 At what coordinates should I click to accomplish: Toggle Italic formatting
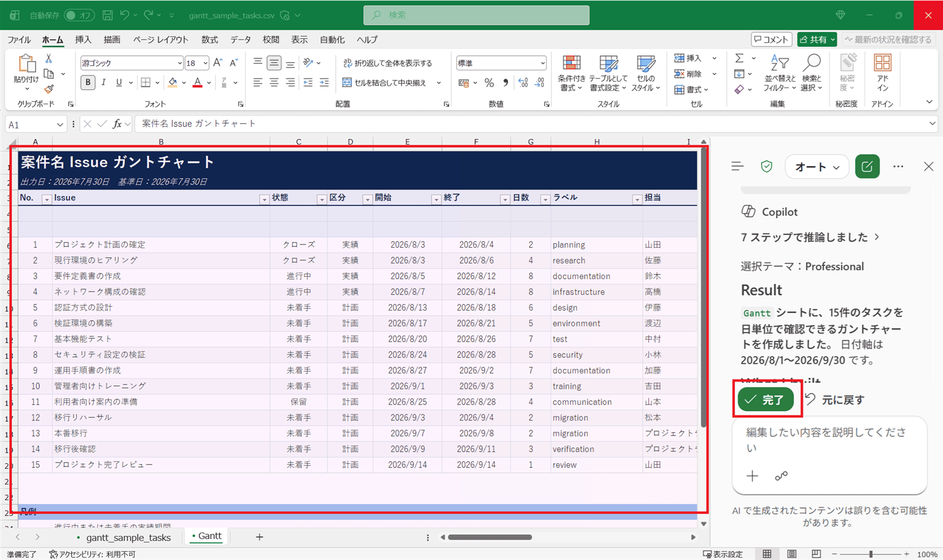tap(104, 82)
